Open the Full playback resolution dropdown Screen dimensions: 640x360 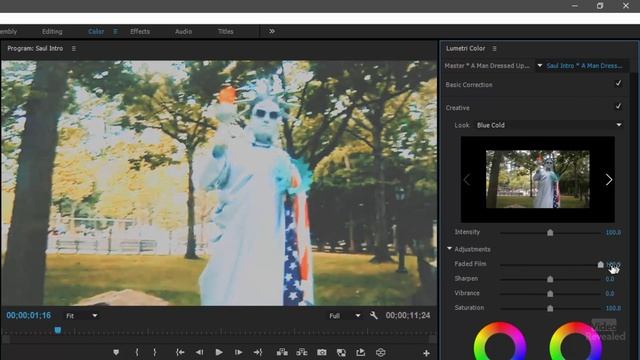coord(344,316)
